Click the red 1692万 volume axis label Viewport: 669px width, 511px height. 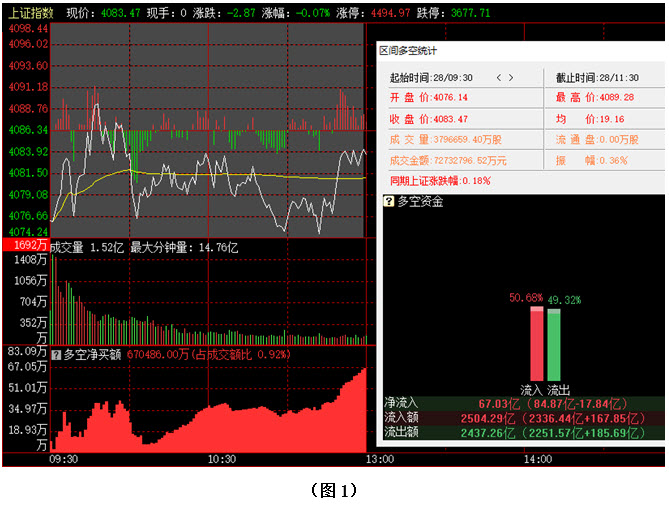click(x=25, y=246)
